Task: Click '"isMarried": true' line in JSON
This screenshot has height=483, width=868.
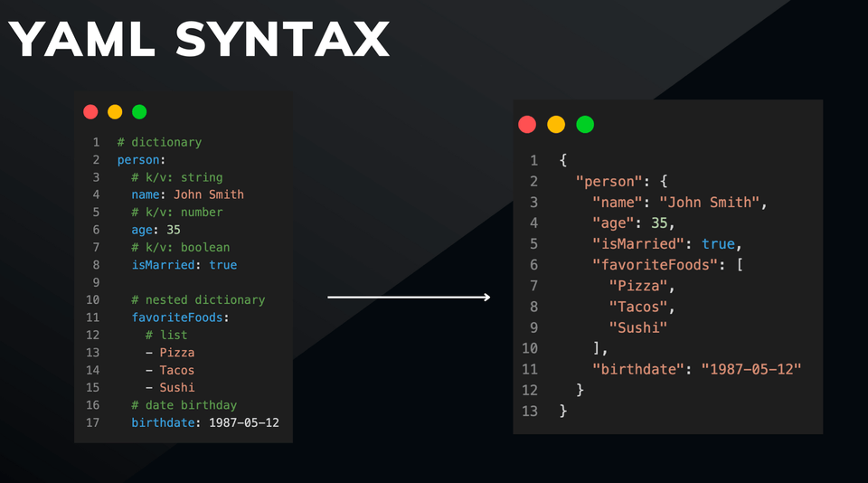Action: (x=663, y=244)
